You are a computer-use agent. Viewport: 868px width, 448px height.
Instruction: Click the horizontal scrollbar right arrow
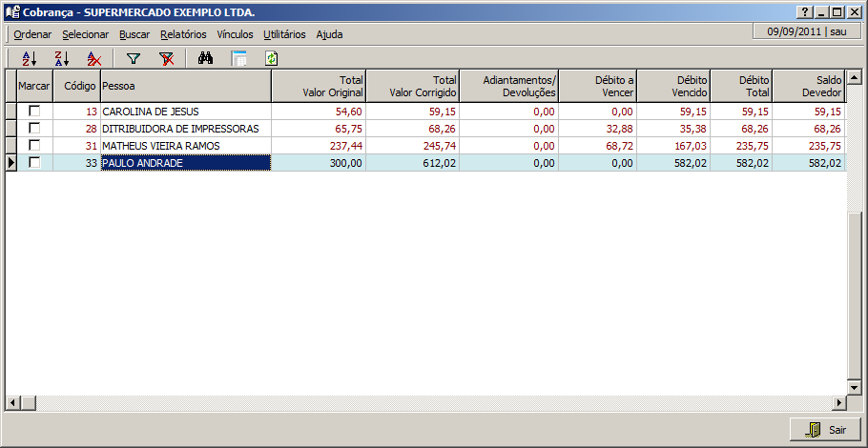tap(839, 403)
